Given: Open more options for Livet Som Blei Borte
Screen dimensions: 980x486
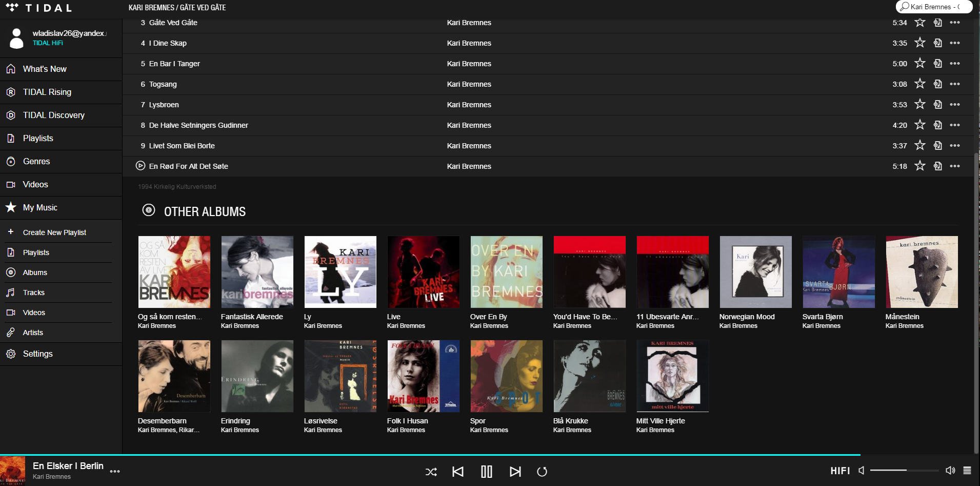Looking at the screenshot, I should 954,146.
